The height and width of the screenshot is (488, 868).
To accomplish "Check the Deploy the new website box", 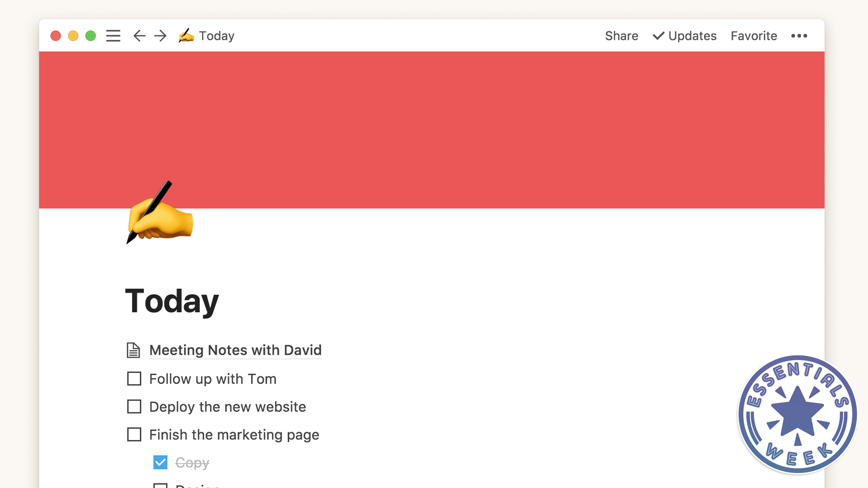I will 134,407.
